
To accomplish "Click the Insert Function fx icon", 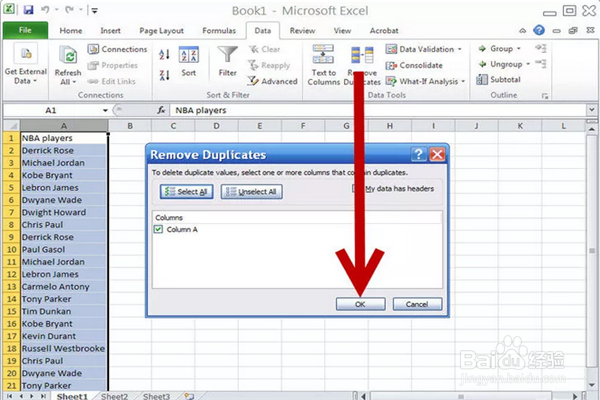I will click(161, 110).
